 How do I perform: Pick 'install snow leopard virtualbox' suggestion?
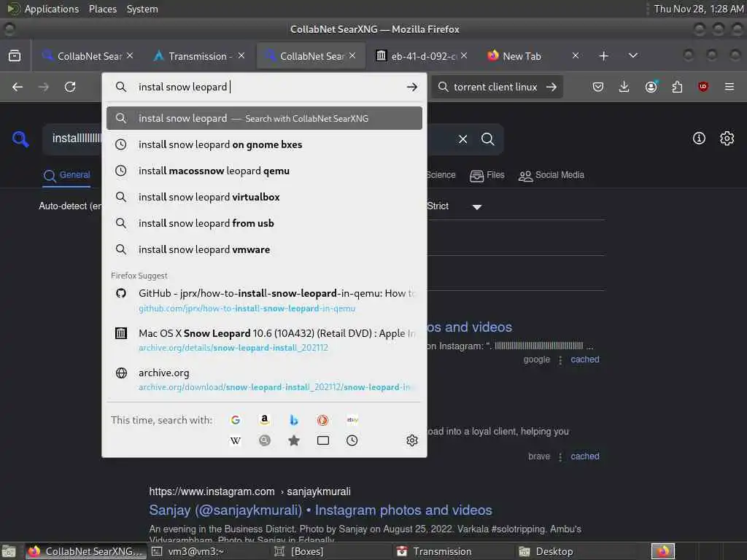point(264,197)
